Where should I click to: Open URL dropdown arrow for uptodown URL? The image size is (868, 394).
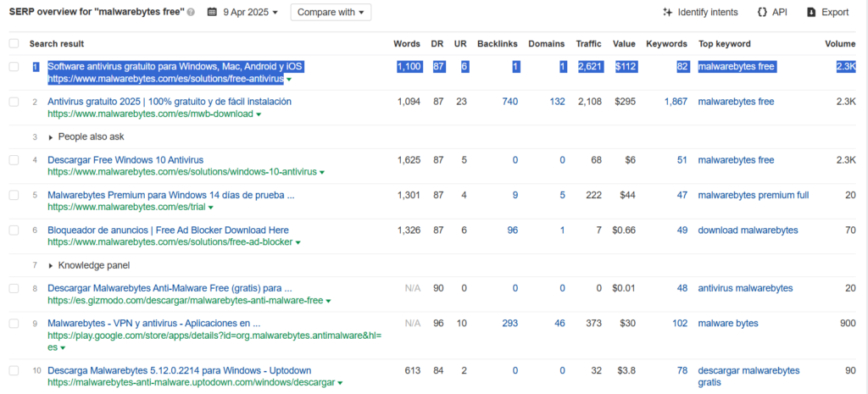tap(340, 383)
